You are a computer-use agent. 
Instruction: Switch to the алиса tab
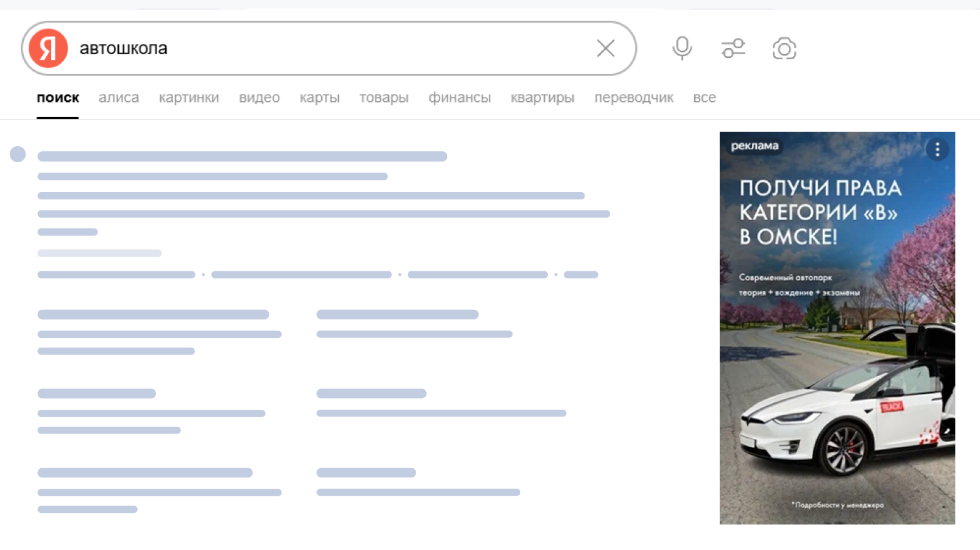[x=119, y=98]
